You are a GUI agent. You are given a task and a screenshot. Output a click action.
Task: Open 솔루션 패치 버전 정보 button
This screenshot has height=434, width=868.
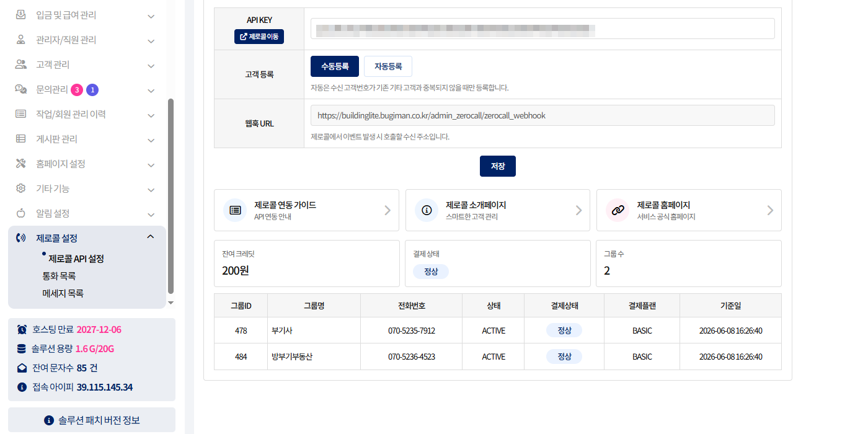92,420
